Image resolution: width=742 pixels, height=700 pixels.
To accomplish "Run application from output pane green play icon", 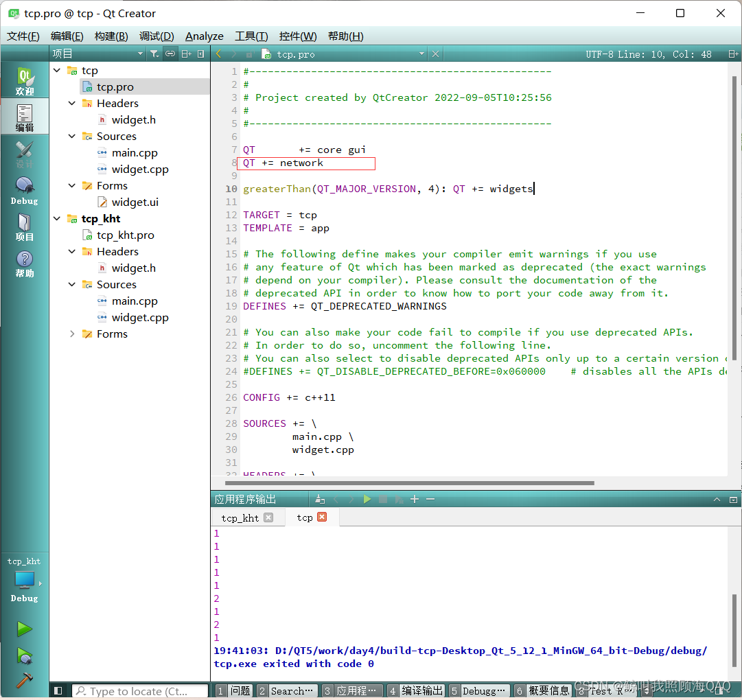I will [x=367, y=499].
